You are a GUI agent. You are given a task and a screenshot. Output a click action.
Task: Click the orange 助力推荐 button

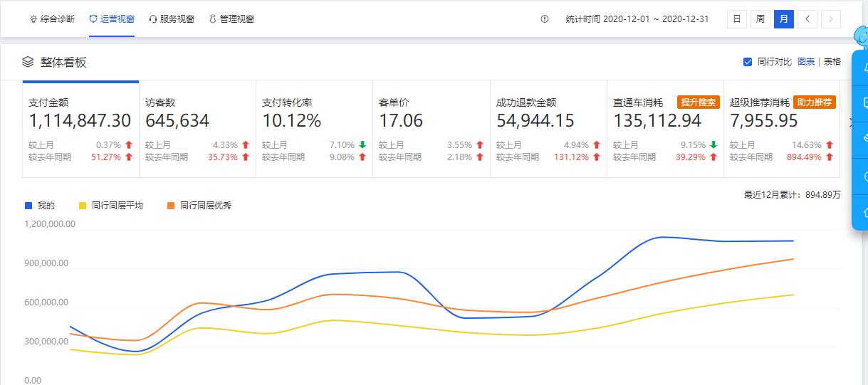pos(815,102)
